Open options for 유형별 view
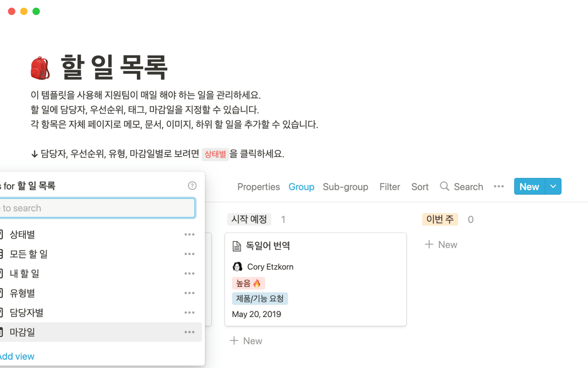588x368 pixels. [189, 293]
